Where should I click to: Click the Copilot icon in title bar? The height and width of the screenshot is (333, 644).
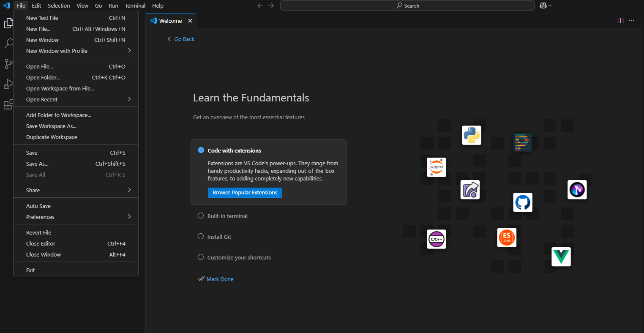pos(543,5)
